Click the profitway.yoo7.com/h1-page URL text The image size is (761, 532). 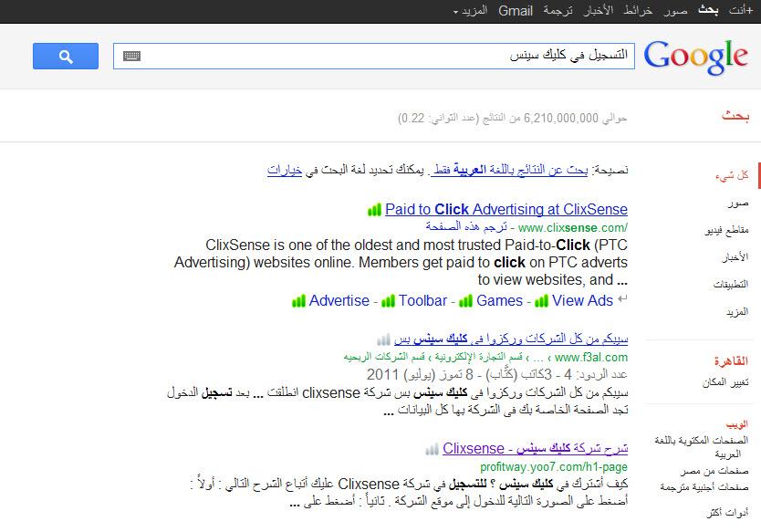click(554, 467)
